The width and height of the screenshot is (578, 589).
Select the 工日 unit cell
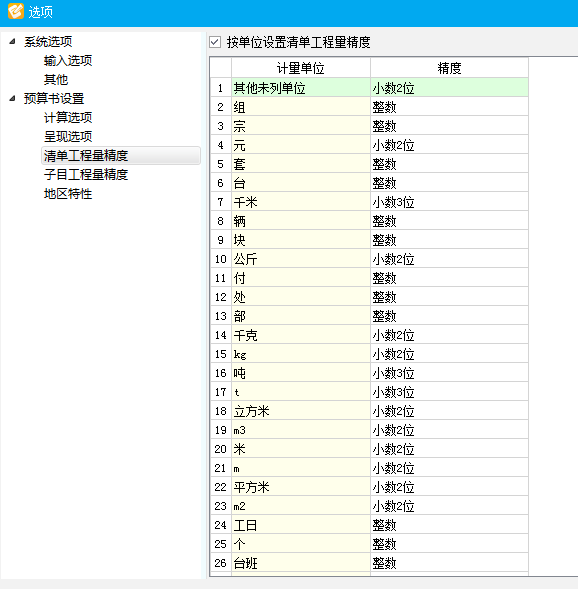click(301, 525)
